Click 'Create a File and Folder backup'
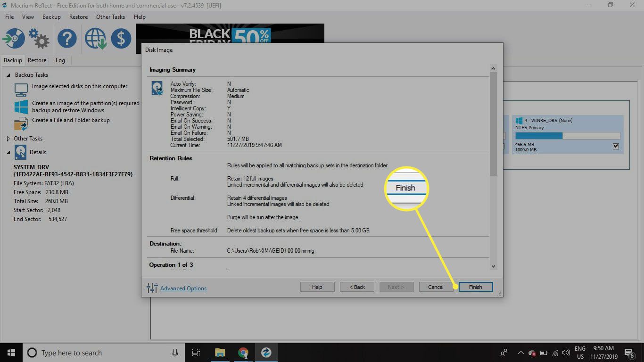This screenshot has height=362, width=644. [71, 120]
